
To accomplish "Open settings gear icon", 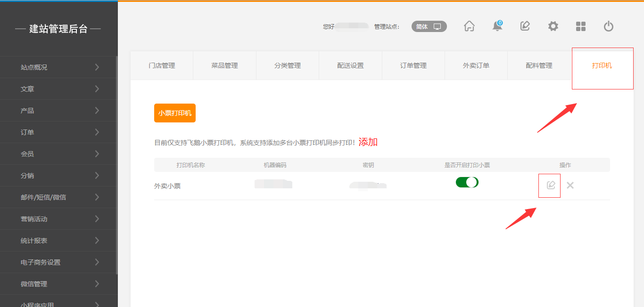I will tap(553, 26).
